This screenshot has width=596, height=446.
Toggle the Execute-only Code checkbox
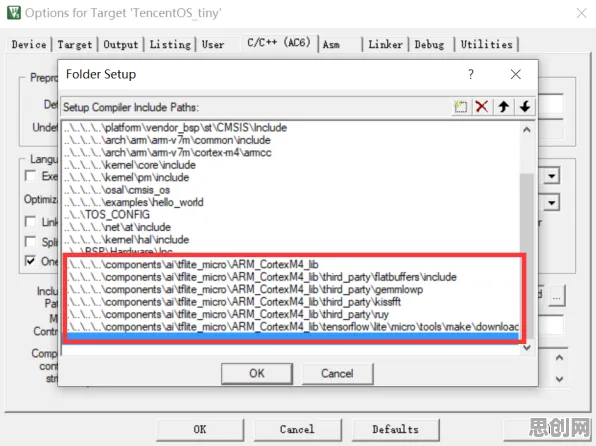pos(30,176)
